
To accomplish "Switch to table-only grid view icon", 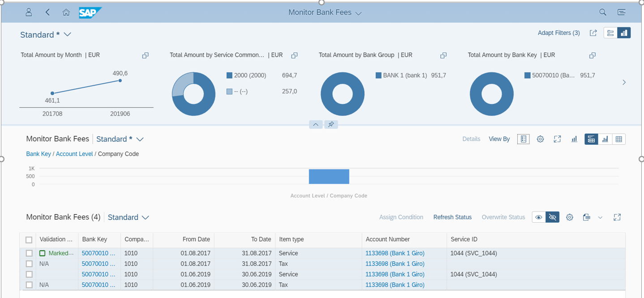I will point(618,139).
